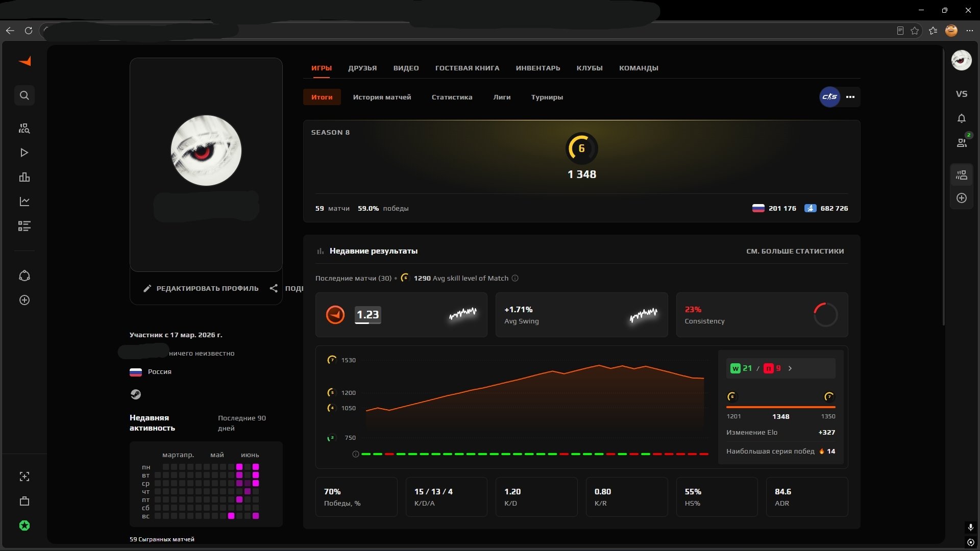Open the notifications bell icon

(x=962, y=118)
